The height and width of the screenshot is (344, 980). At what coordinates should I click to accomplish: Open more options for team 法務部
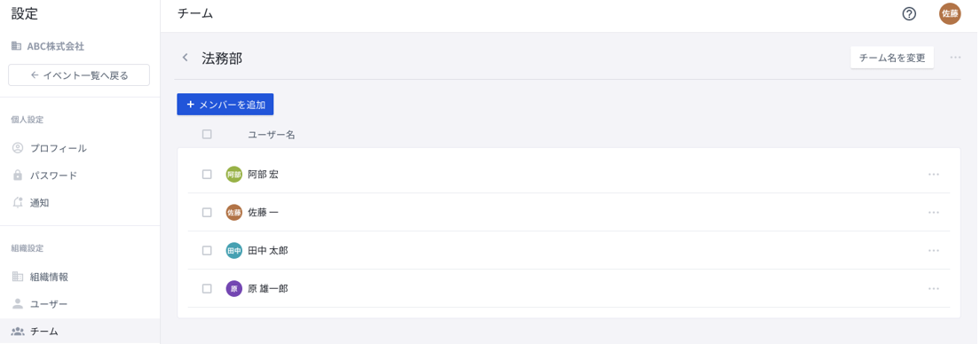[955, 58]
